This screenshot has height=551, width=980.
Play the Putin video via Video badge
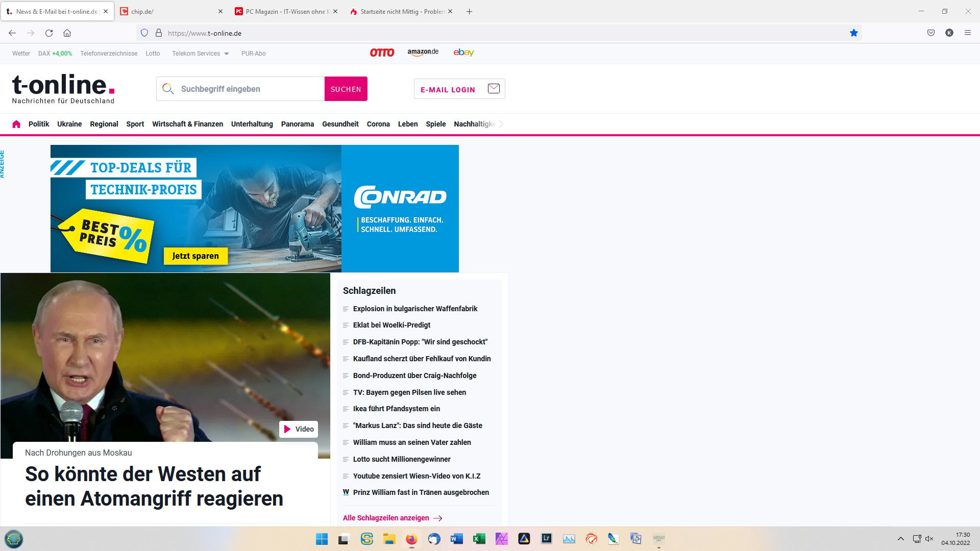pyautogui.click(x=299, y=429)
